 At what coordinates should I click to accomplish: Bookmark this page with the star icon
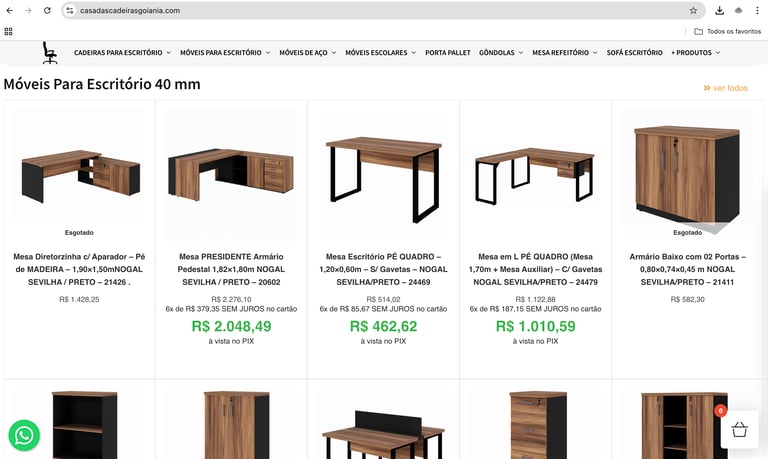tap(693, 10)
